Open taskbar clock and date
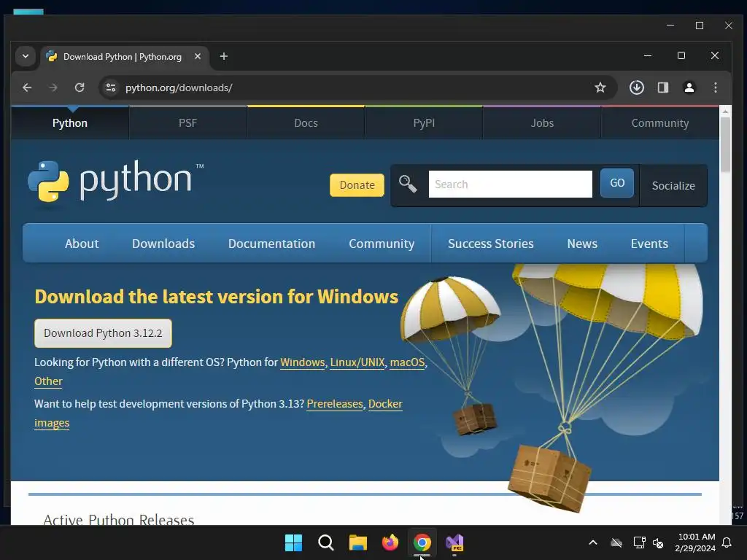The height and width of the screenshot is (560, 747). (x=695, y=542)
